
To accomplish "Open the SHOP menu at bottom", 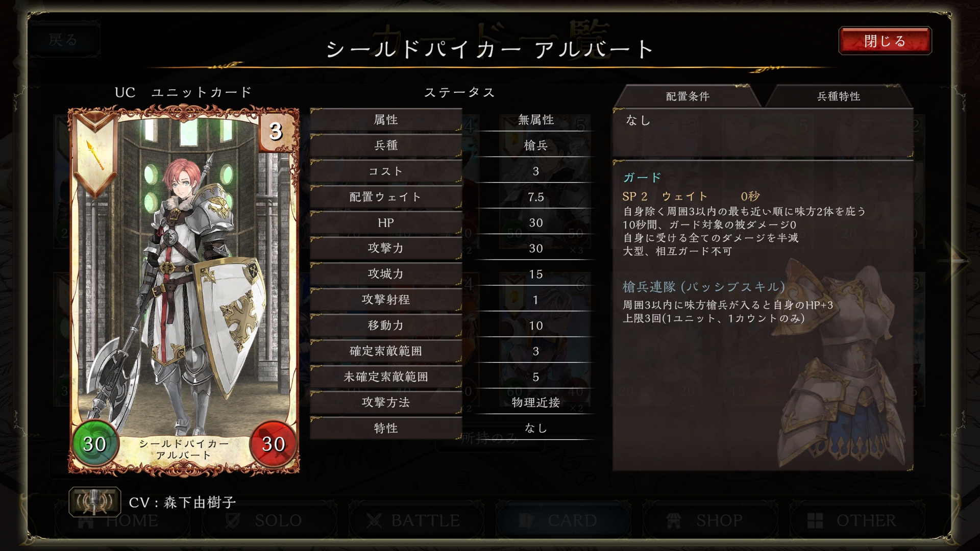I will (x=706, y=520).
